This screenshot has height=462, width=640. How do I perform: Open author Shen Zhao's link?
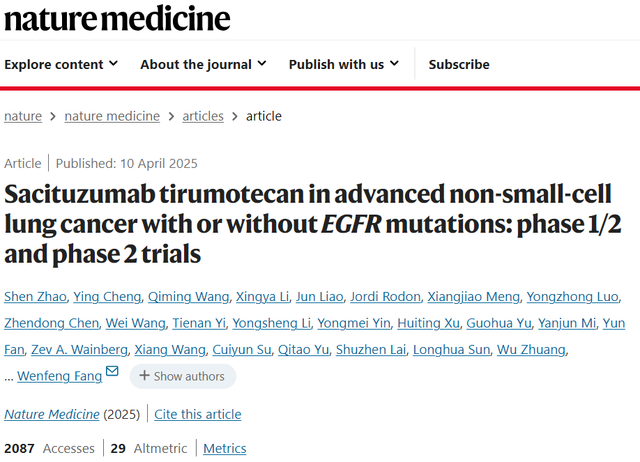coord(35,297)
